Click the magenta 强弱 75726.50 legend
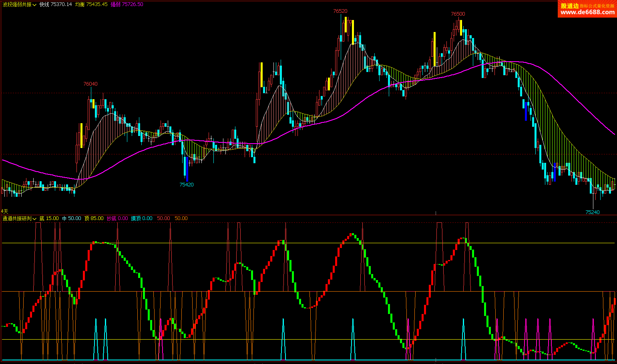This screenshot has width=617, height=364. 127,4
